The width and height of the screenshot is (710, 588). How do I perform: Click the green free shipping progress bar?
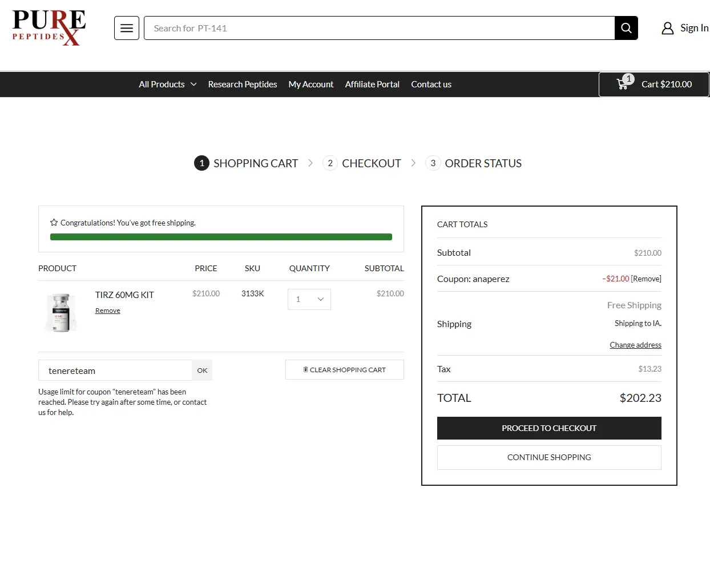tap(221, 237)
